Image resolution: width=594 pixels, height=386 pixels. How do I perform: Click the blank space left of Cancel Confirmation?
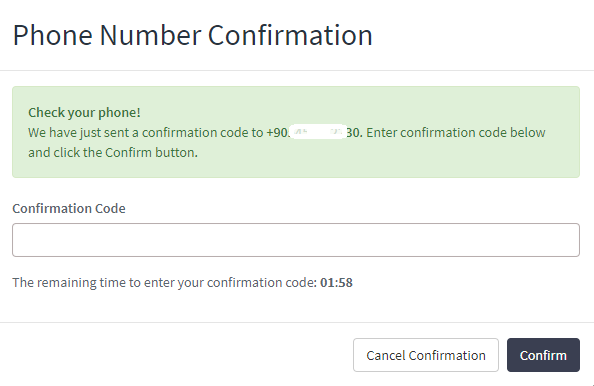click(176, 355)
